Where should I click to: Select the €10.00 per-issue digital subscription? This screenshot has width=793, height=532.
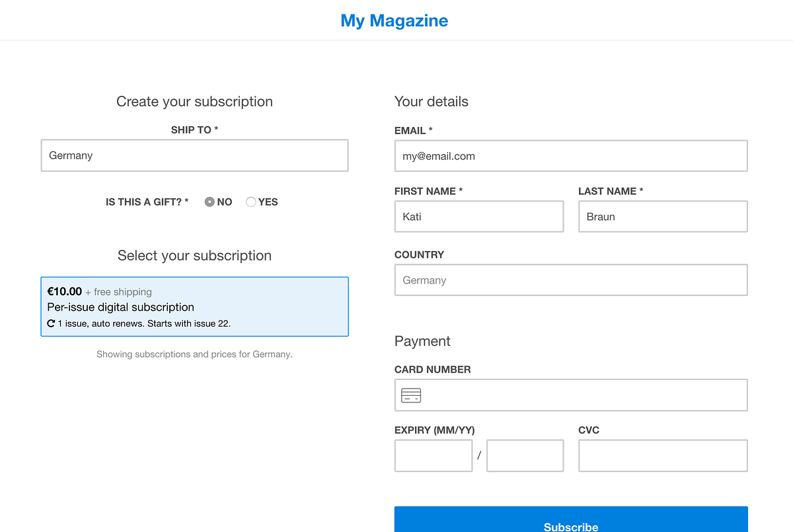click(194, 307)
